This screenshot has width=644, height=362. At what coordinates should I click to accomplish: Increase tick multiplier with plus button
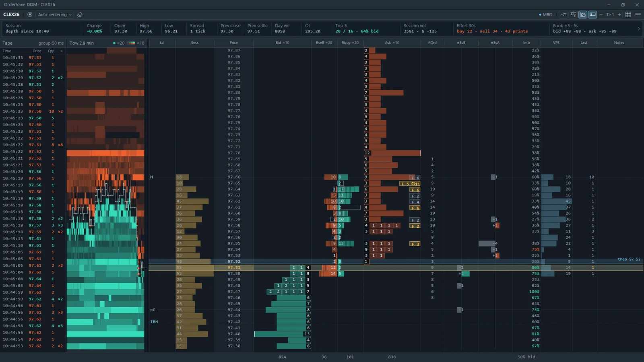[619, 14]
